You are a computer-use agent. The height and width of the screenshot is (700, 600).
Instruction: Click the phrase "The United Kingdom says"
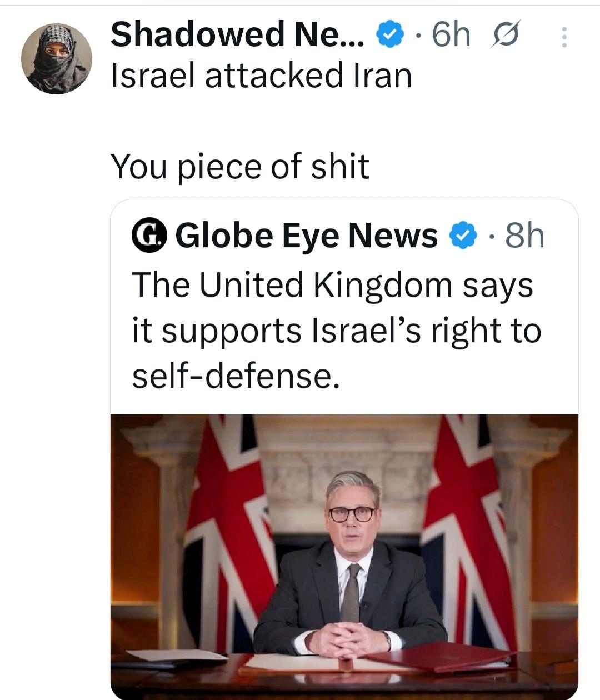tap(332, 284)
